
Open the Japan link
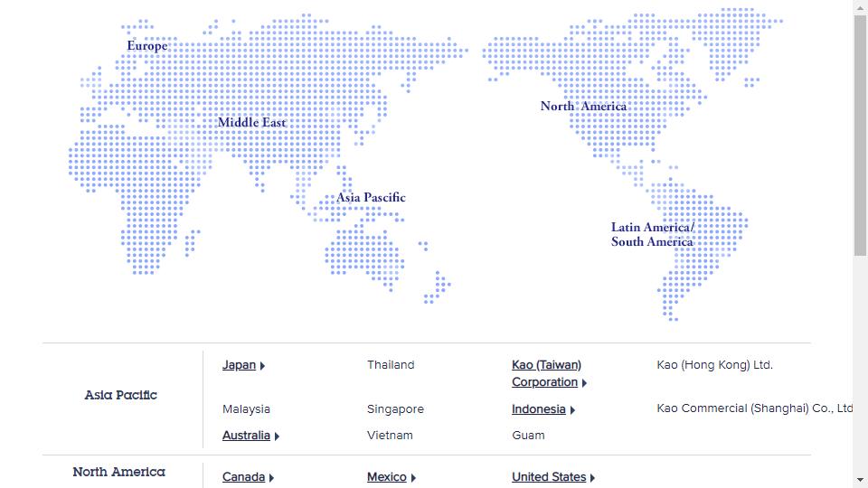click(239, 365)
